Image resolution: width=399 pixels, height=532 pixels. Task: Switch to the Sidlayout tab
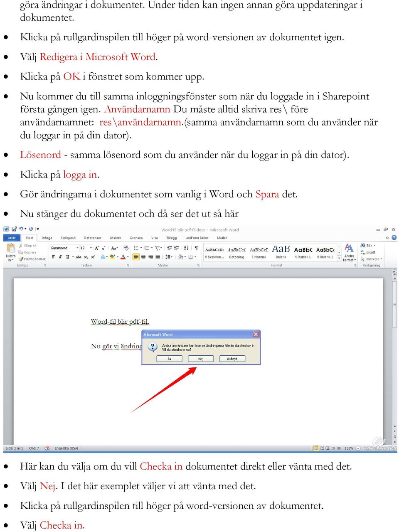coord(68,238)
